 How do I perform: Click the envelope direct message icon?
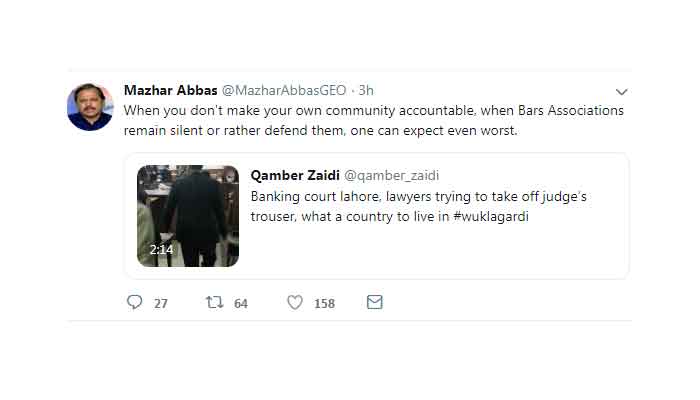pyautogui.click(x=375, y=302)
